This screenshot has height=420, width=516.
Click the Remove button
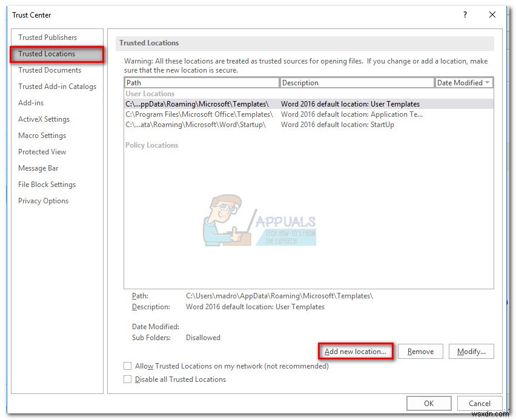420,351
